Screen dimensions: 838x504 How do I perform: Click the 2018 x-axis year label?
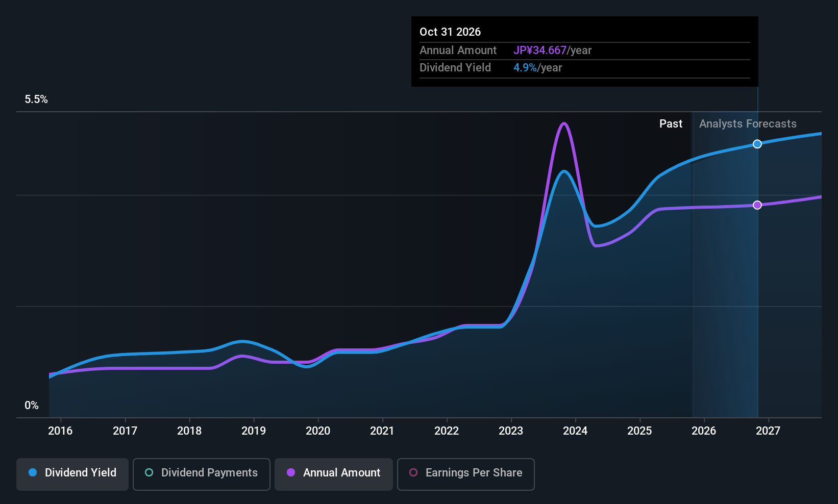pos(189,431)
